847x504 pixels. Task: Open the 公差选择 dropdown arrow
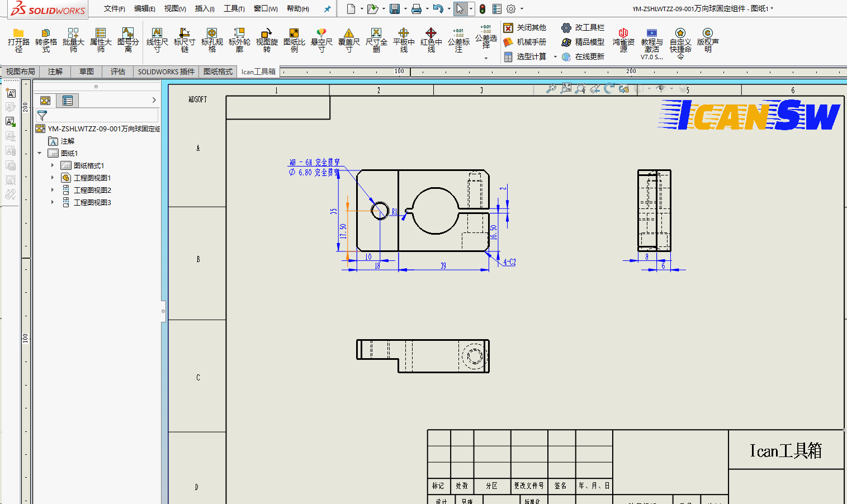486,58
